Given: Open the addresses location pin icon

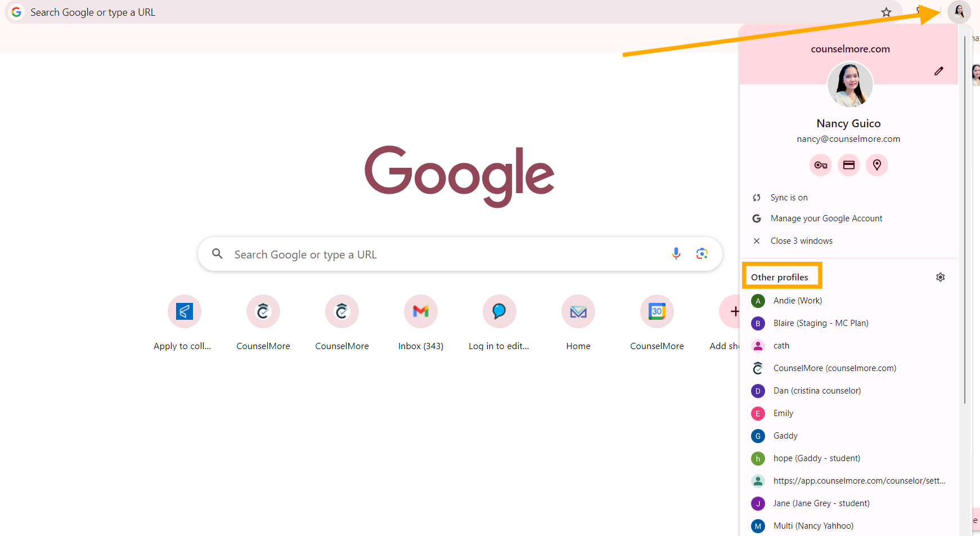Looking at the screenshot, I should click(x=877, y=165).
